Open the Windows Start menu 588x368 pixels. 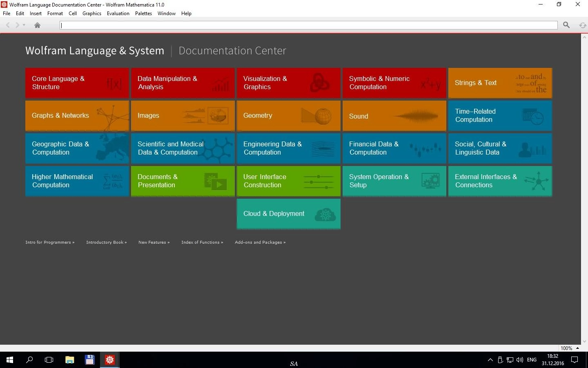click(10, 360)
